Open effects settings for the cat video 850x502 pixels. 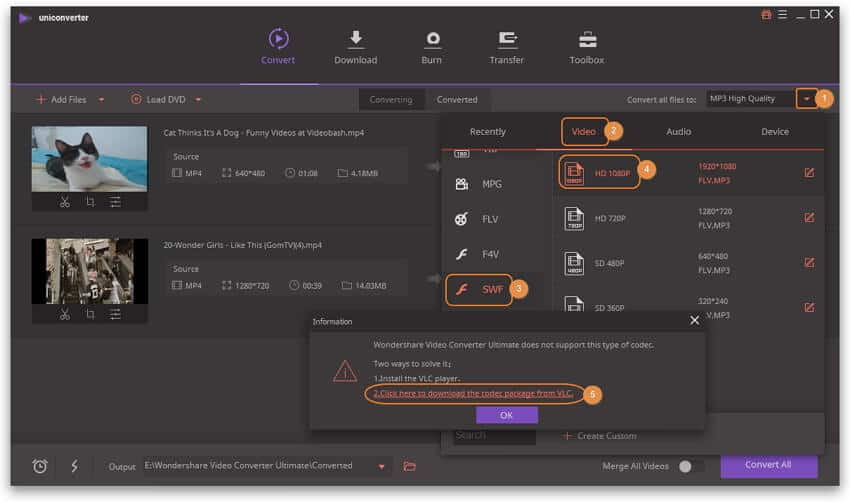coord(115,202)
